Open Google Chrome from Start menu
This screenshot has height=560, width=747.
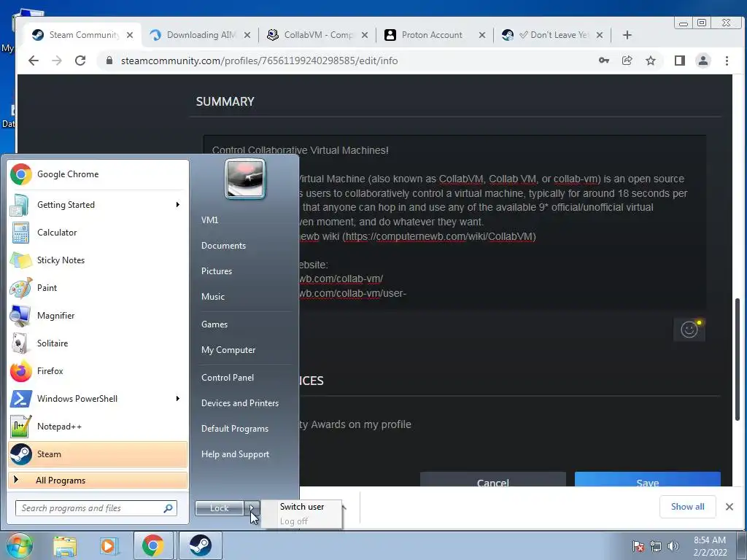tap(98, 174)
